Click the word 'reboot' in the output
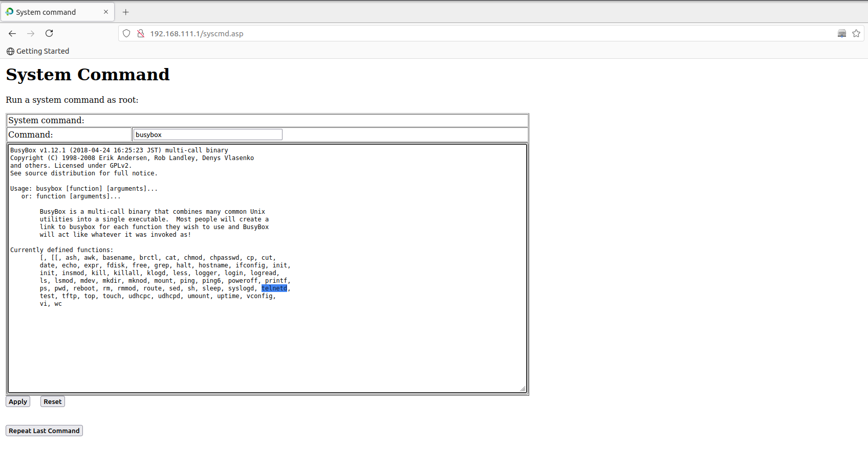 coord(84,288)
